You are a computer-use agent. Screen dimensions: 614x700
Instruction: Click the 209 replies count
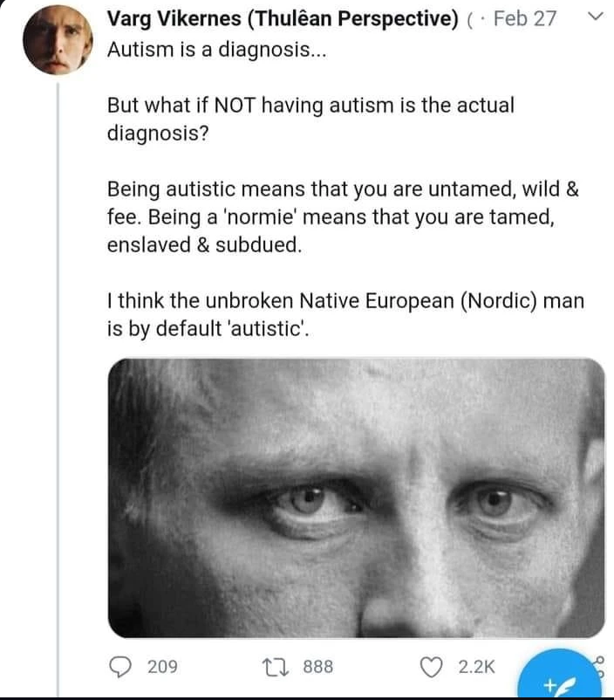click(x=162, y=667)
